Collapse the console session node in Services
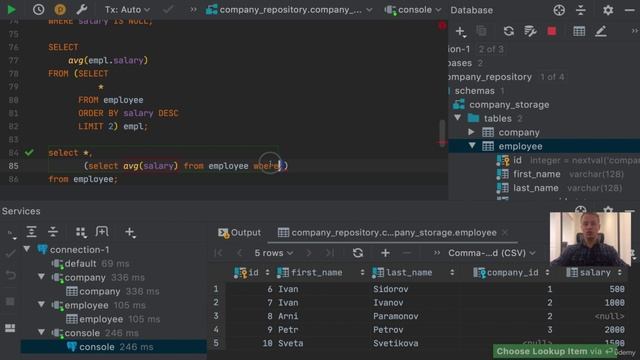Image resolution: width=640 pixels, height=360 pixels. (41, 332)
